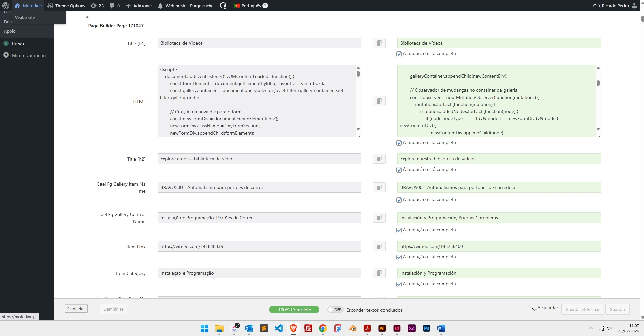Viewport: 644px width, 336px height.
Task: Click the user avatar icon in admin bar
Action: click(x=634, y=6)
